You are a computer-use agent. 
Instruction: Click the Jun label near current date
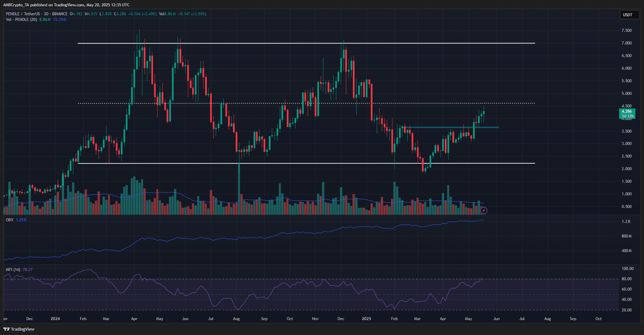click(497, 319)
